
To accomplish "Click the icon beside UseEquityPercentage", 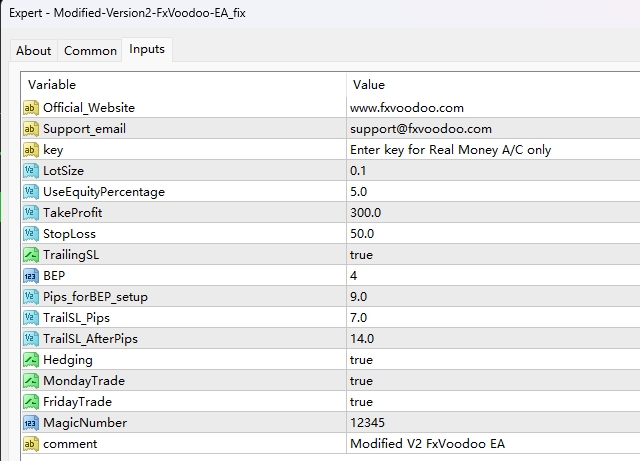I will (x=31, y=192).
